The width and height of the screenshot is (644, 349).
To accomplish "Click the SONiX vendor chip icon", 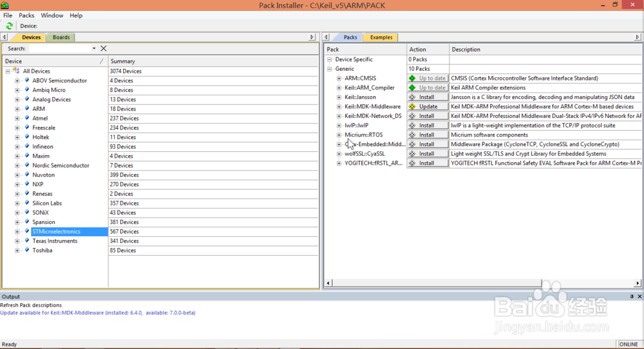I will [27, 212].
